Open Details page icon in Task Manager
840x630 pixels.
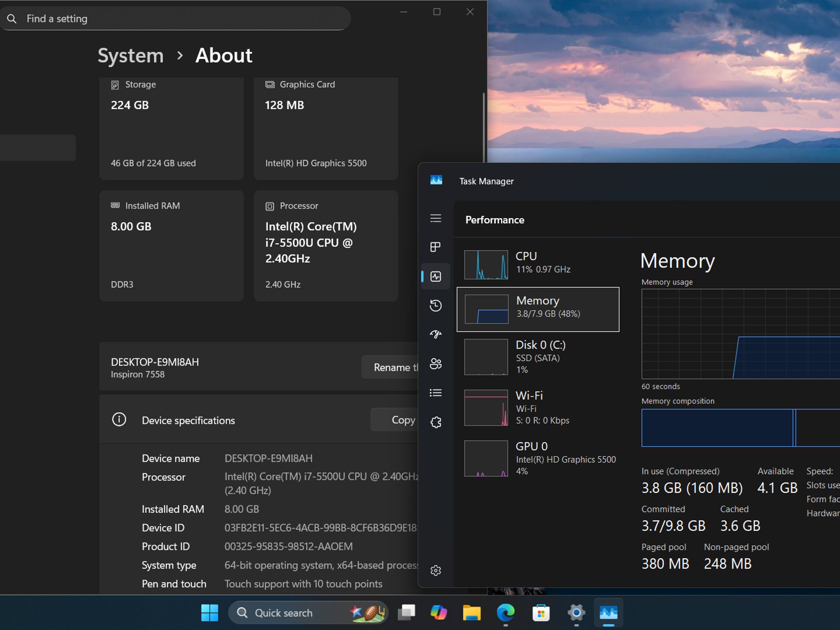click(x=436, y=393)
